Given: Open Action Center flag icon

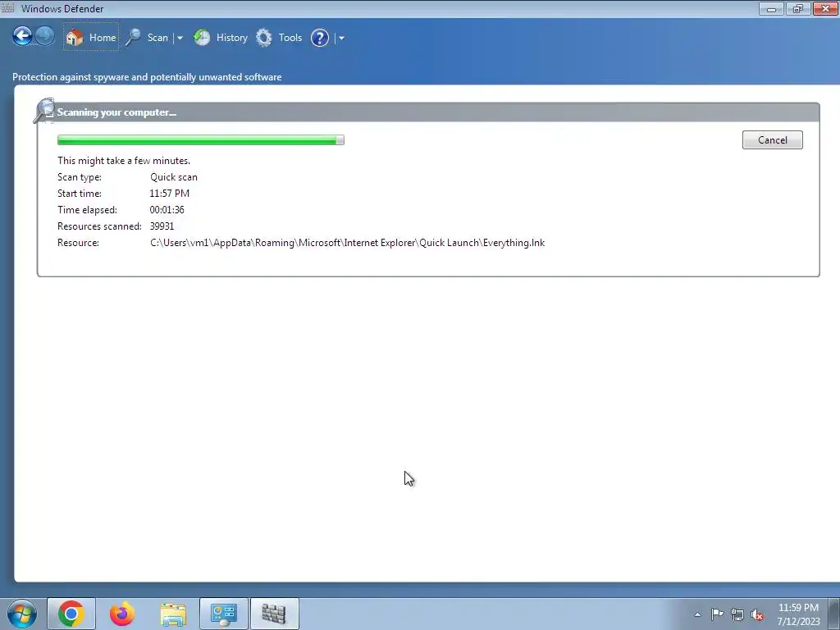Looking at the screenshot, I should pyautogui.click(x=717, y=614).
